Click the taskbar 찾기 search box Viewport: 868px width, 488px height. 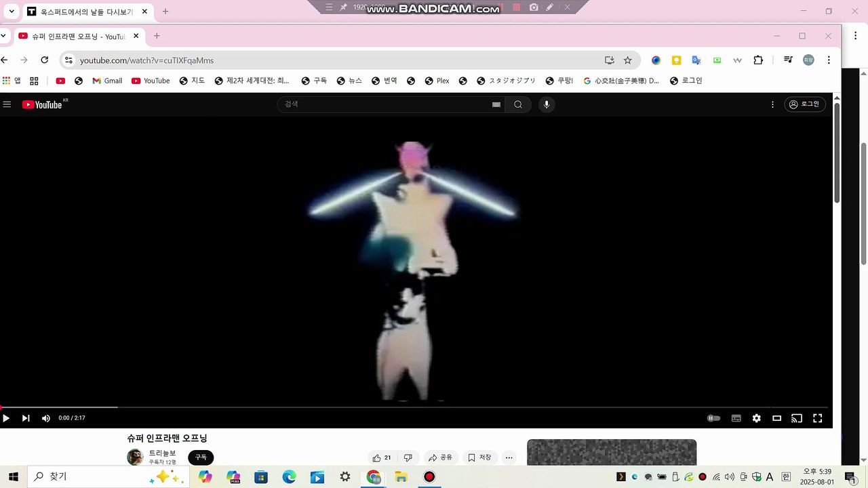tap(107, 476)
